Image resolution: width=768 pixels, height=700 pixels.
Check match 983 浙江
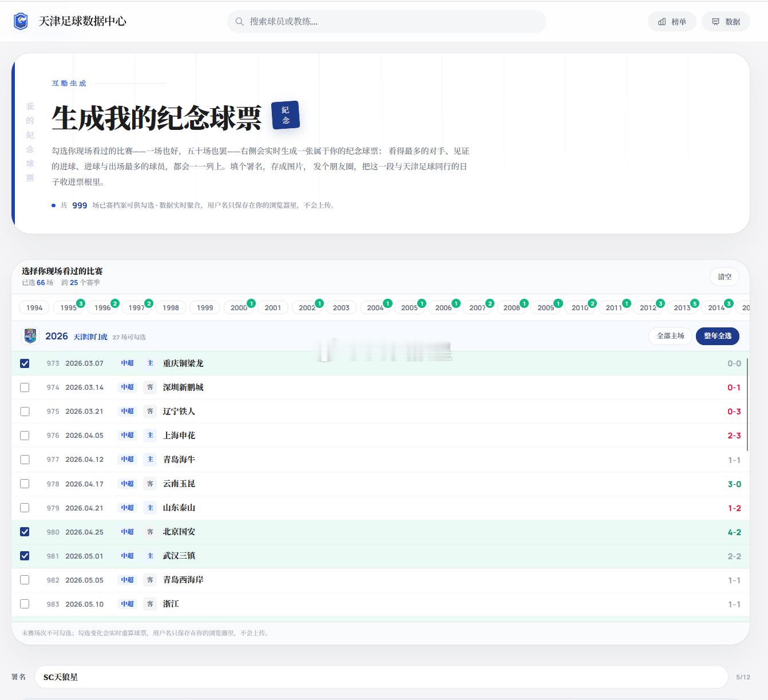point(25,604)
